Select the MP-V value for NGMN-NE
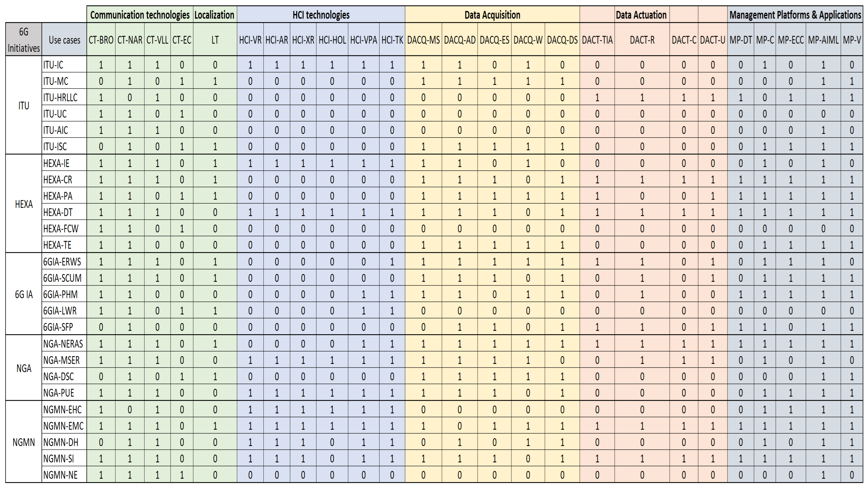 [x=852, y=475]
